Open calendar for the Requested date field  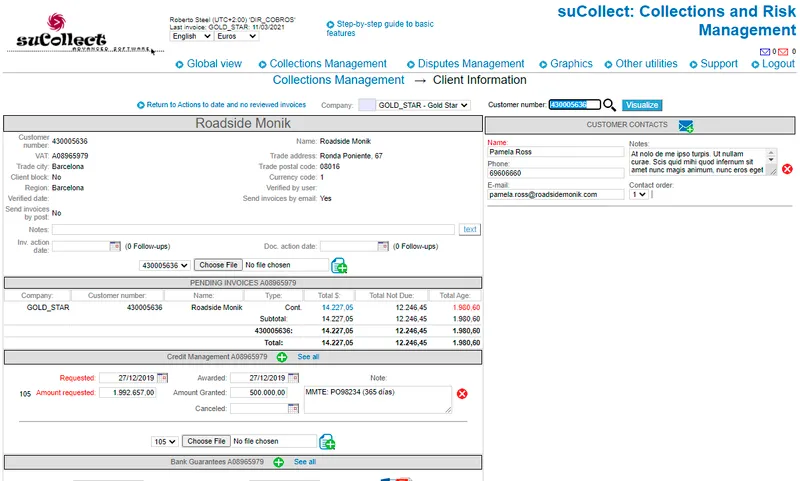[x=162, y=378]
